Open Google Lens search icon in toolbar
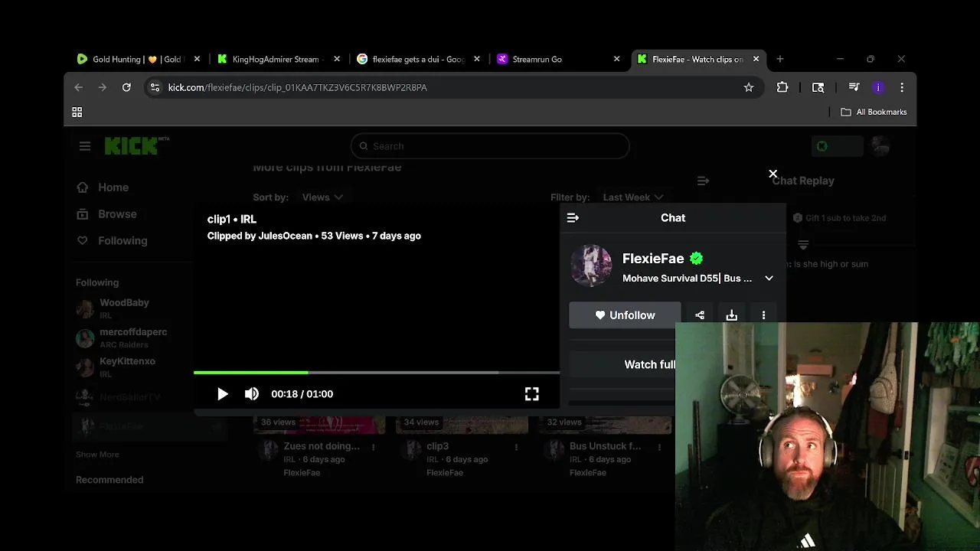This screenshot has width=980, height=551. [818, 88]
